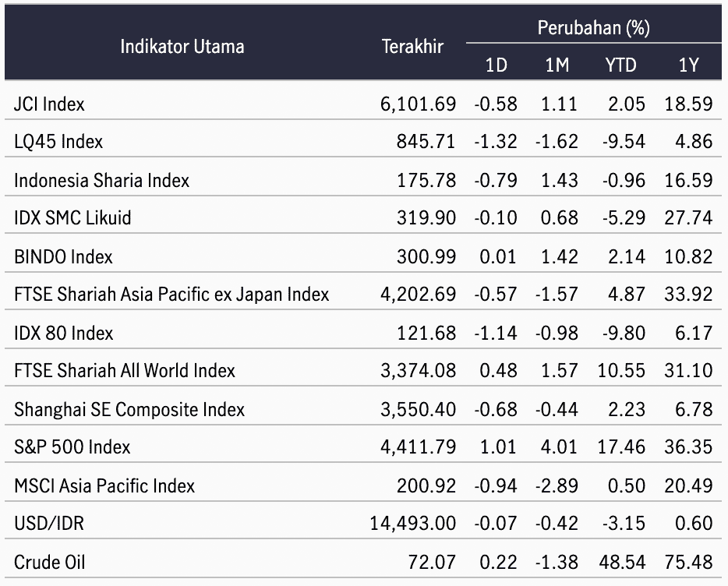Click the 'BINDO Index' row label
This screenshot has width=728, height=586.
63,257
